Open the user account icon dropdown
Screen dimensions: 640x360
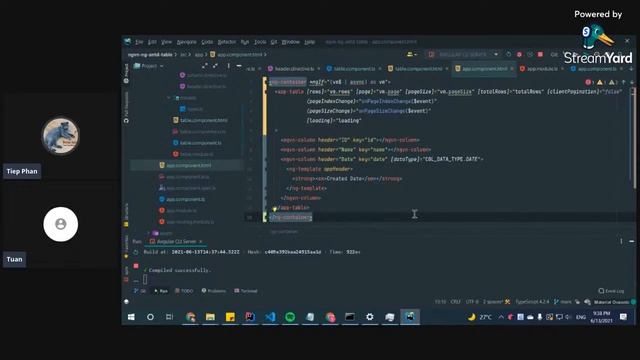pos(411,54)
